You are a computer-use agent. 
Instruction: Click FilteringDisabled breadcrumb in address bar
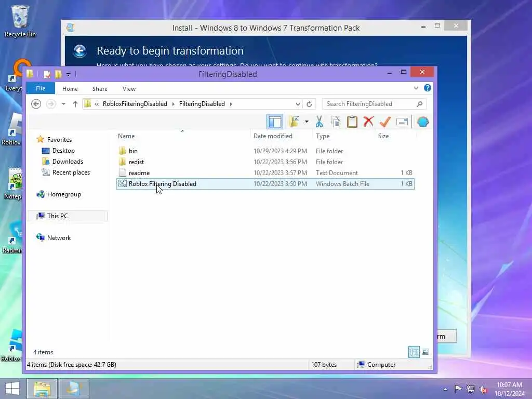pos(202,104)
